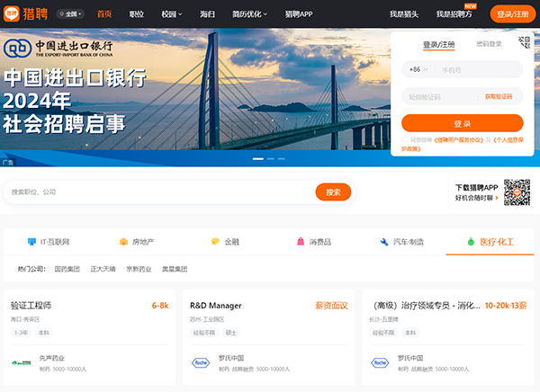The width and height of the screenshot is (540, 392).
Task: Click the 医疗·化工 flask icon
Action: tap(471, 242)
